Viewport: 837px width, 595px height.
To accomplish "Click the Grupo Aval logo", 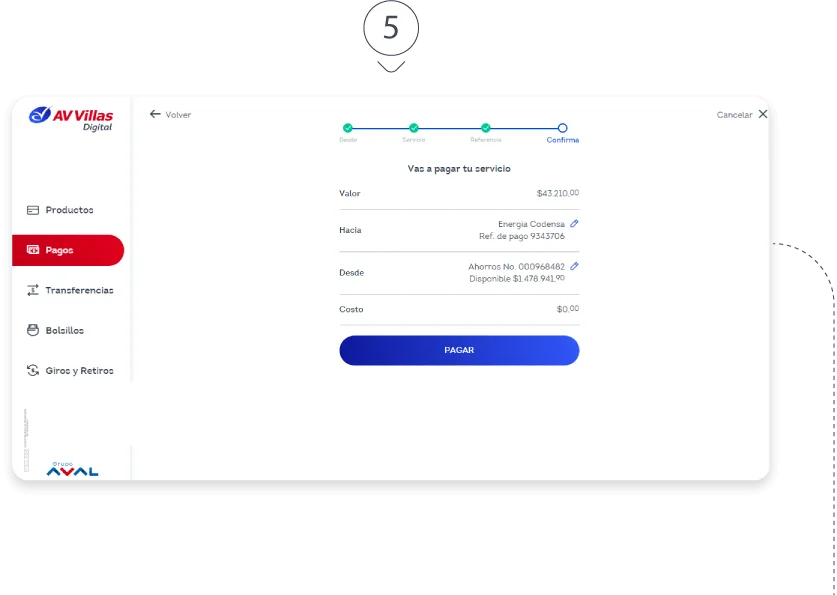I will click(72, 469).
